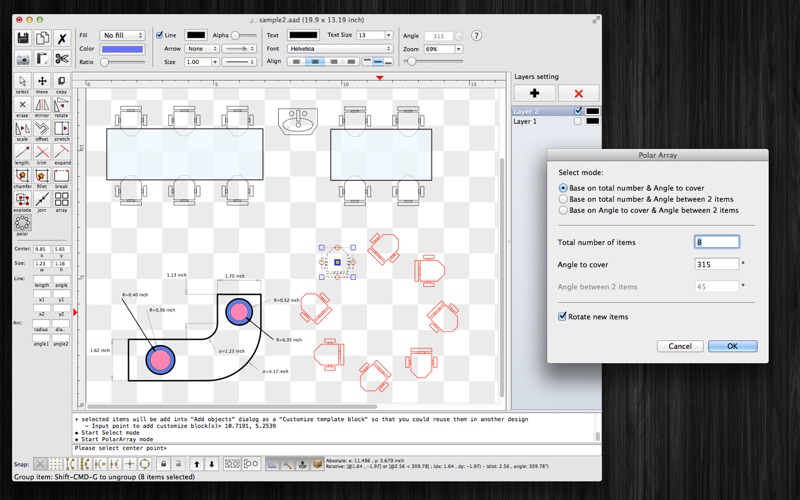Choose the rotate tool

pos(61,105)
